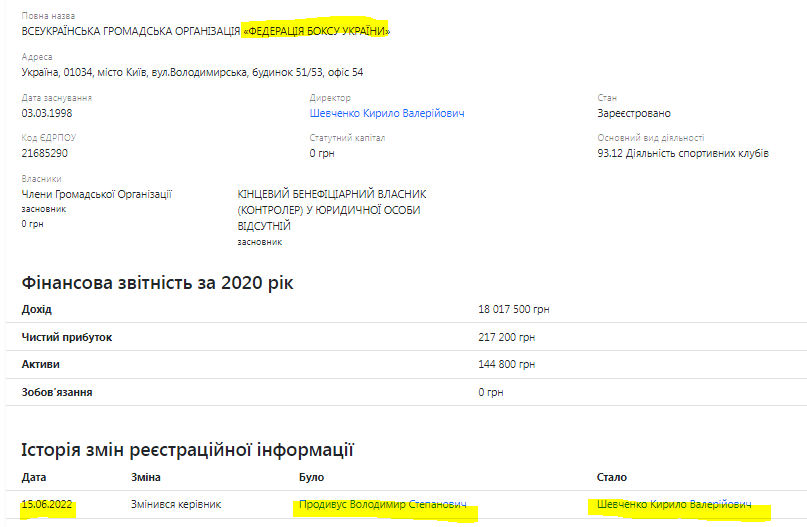
Task: Click the highlighted date 15.06.2022
Action: point(49,505)
